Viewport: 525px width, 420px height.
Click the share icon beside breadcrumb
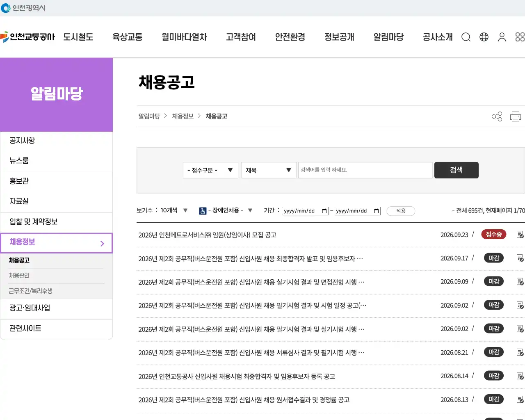tap(497, 116)
